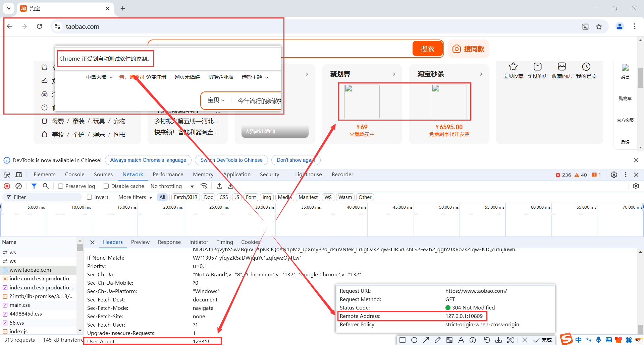Enable the Preserve log checkbox

[x=60, y=186]
